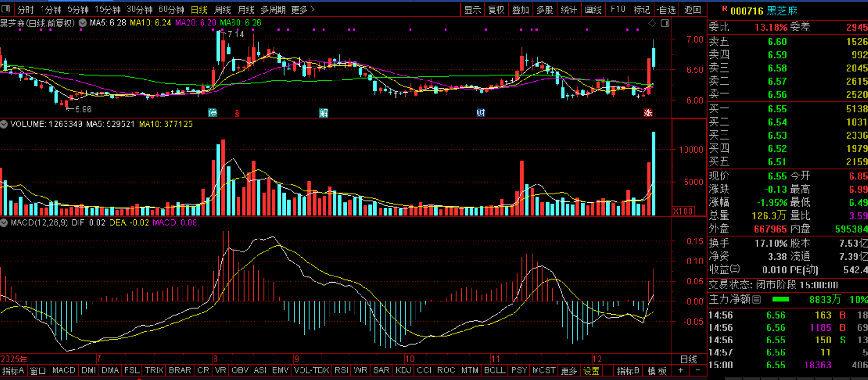The image size is (868, 380).
Task: Select the DMI indicator tab
Action: [88, 370]
